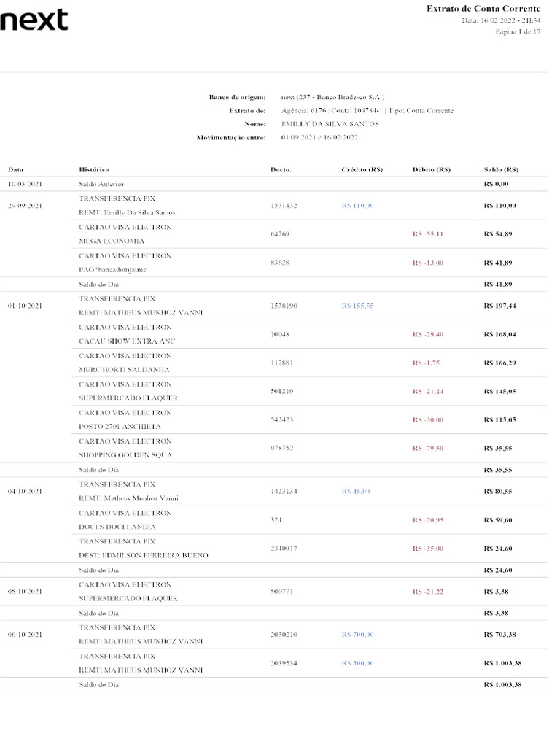Image resolution: width=560 pixels, height=747 pixels.
Task: Click the account holder name EMILLY DA SILVA SANTOS
Action: 330,124
